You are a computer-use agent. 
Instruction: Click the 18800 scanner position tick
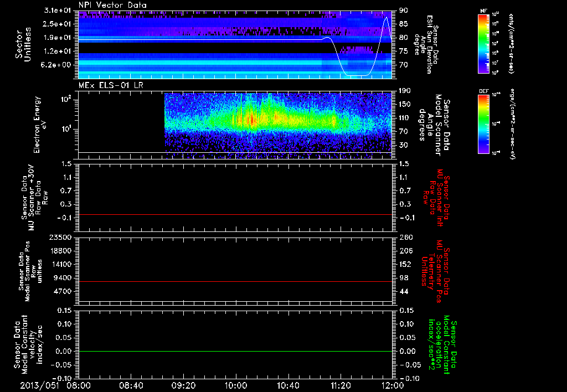[x=60, y=251]
